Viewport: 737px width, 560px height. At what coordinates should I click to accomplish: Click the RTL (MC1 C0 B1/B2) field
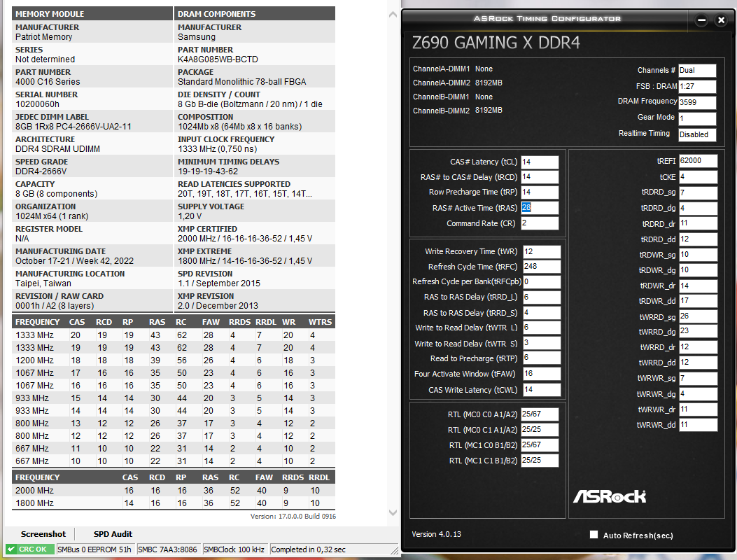[540, 445]
